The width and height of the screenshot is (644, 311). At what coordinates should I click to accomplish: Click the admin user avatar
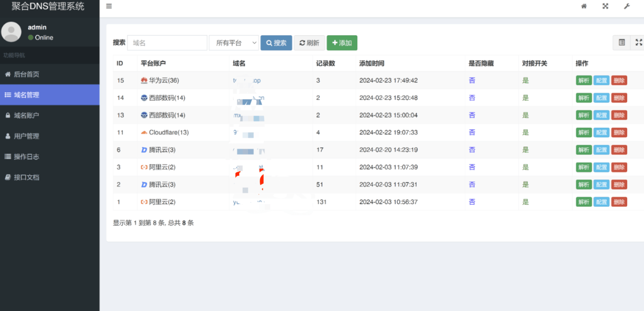12,32
